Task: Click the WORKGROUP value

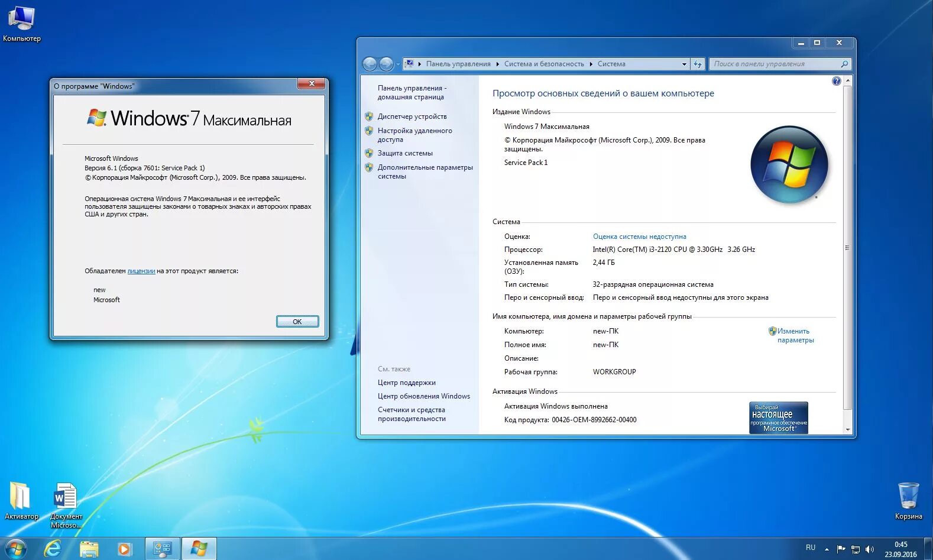Action: pos(614,372)
